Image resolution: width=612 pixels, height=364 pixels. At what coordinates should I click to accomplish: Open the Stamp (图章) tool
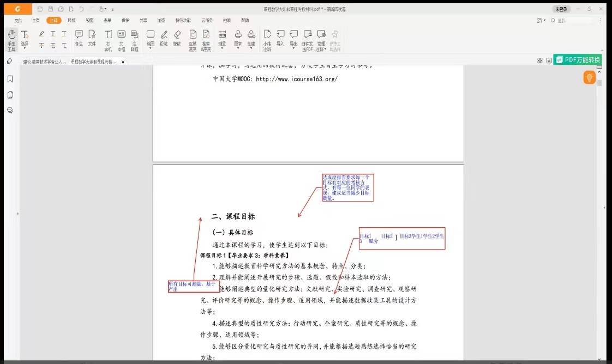[x=238, y=39]
